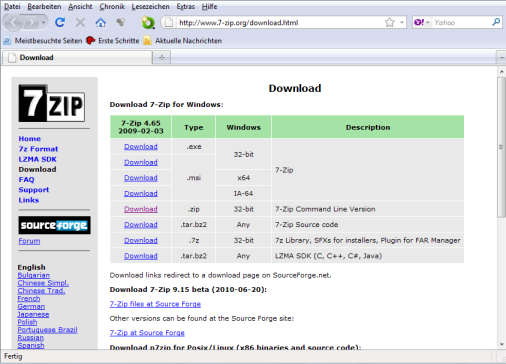Switch language to Polish
This screenshot has width=506, height=364.
27,322
